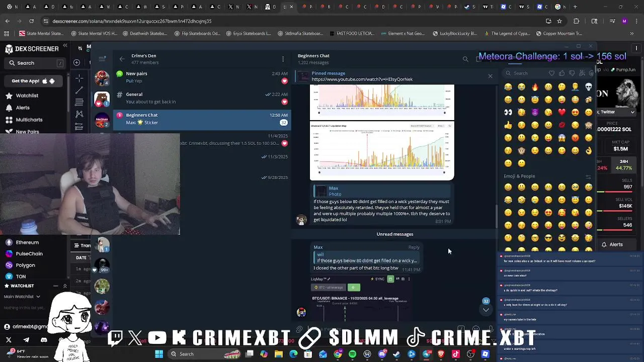This screenshot has height=362, width=644.
Task: Go back from Crime's Den topics
Action: (122, 59)
